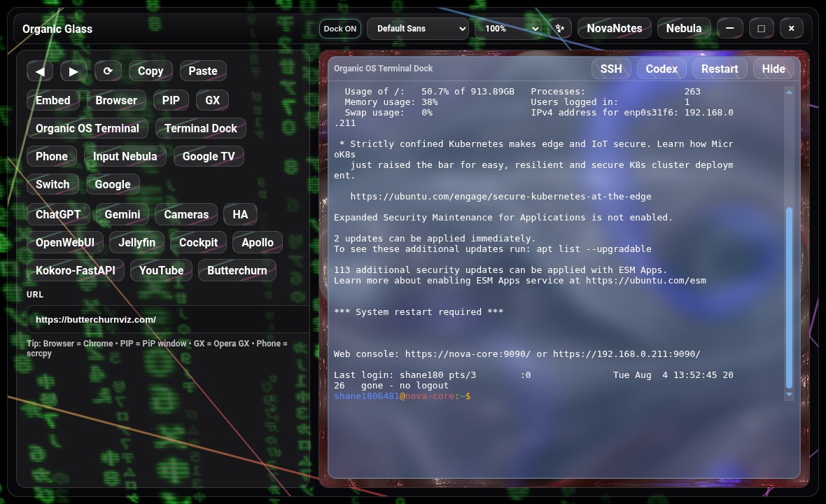Click the Paste button
Viewport: 826px width, 504px height.
click(203, 71)
